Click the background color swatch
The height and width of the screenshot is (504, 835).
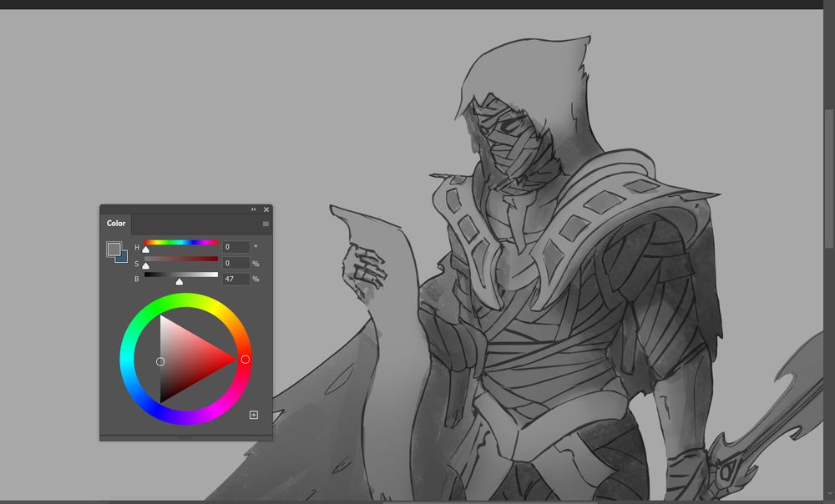click(x=123, y=258)
